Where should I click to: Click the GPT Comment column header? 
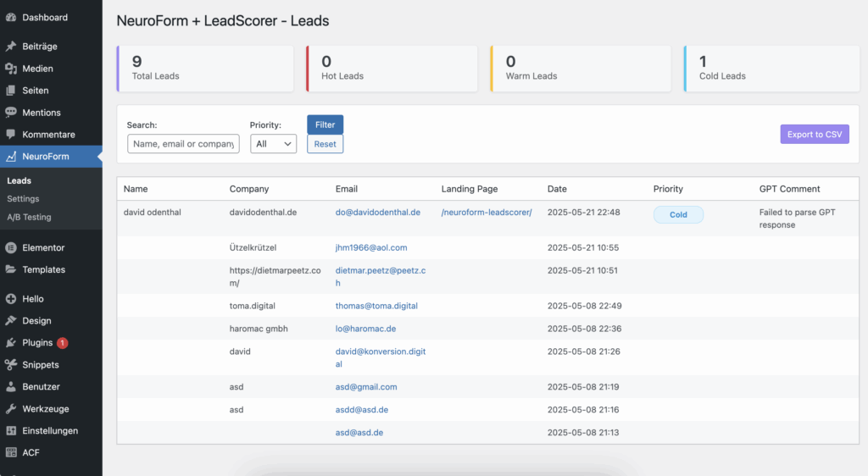point(789,189)
